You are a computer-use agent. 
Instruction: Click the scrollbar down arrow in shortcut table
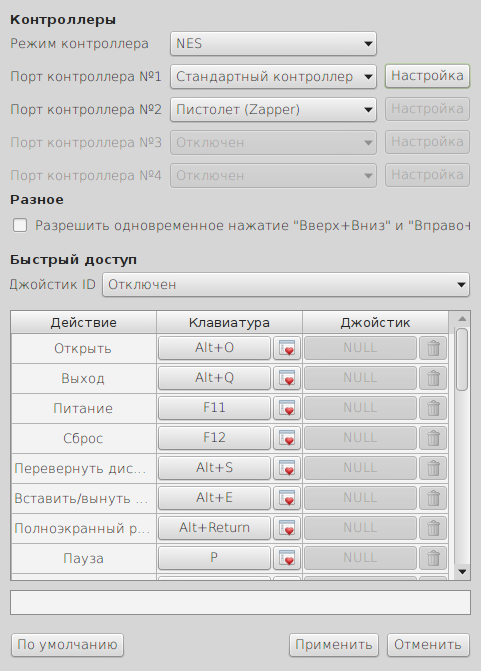click(x=462, y=572)
